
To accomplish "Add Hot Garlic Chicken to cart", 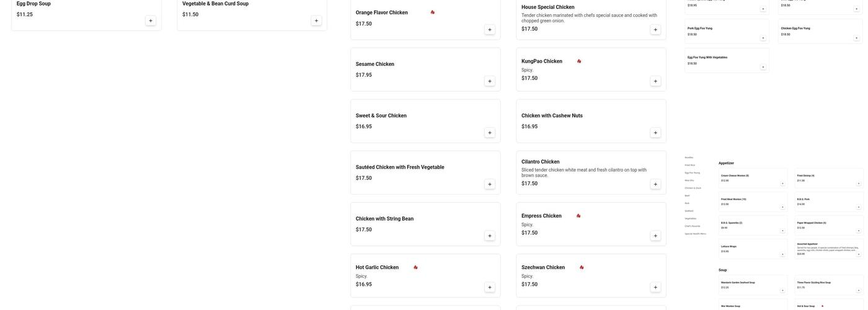I will pyautogui.click(x=490, y=288).
